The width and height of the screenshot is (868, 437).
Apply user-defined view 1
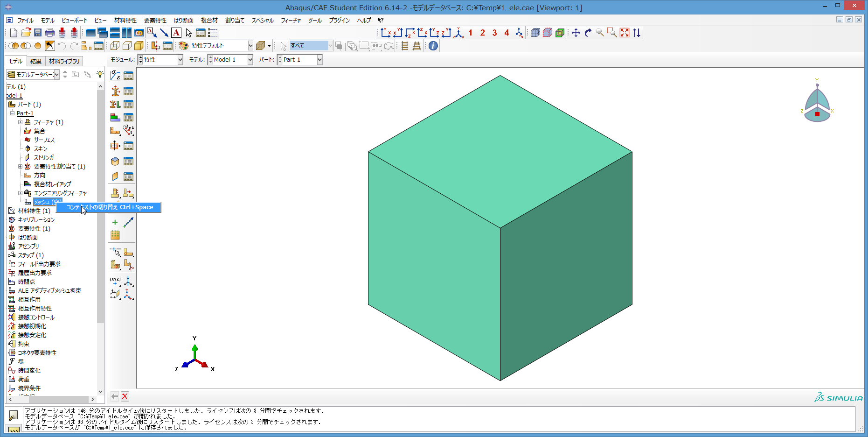471,33
